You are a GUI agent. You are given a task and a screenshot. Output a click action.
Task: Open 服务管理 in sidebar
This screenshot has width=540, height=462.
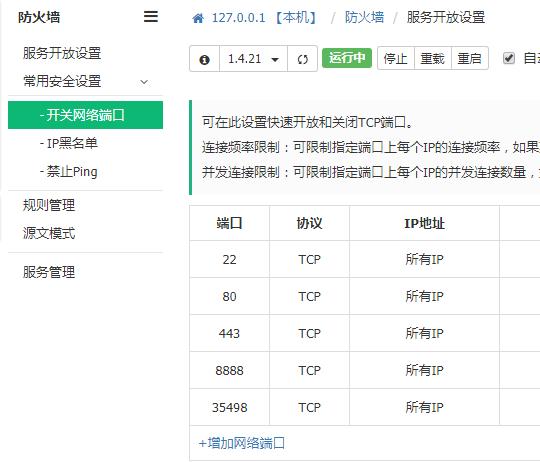pos(49,272)
